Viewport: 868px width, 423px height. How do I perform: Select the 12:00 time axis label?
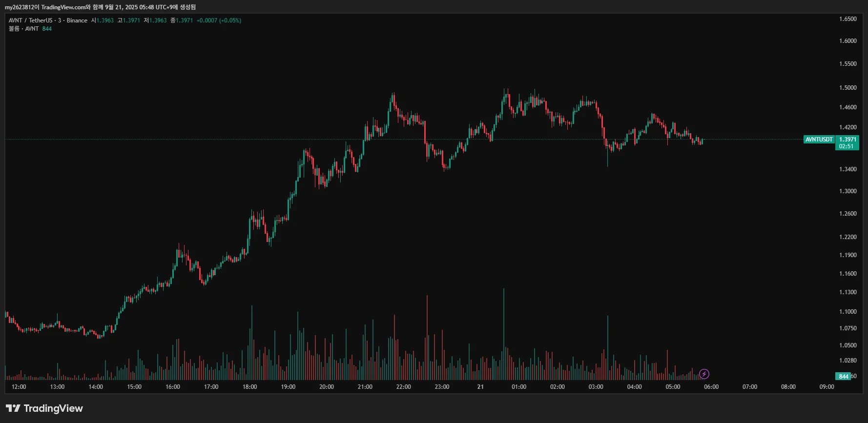coord(19,387)
